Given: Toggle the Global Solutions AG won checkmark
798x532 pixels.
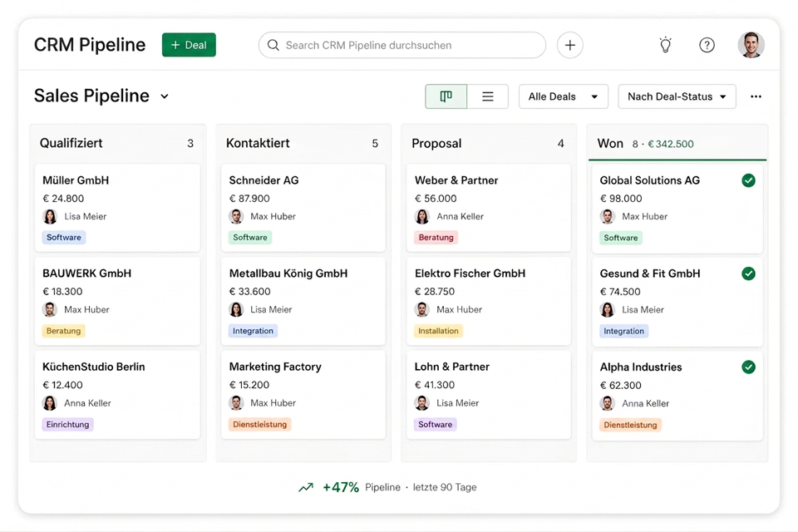Looking at the screenshot, I should coord(748,180).
